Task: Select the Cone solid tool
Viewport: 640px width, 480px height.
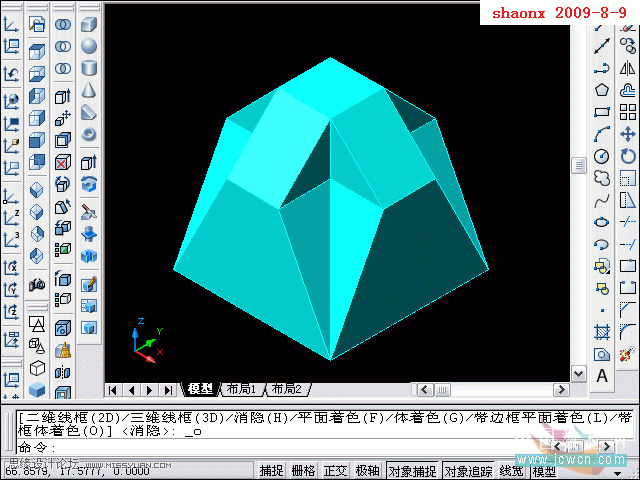Action: (89, 90)
